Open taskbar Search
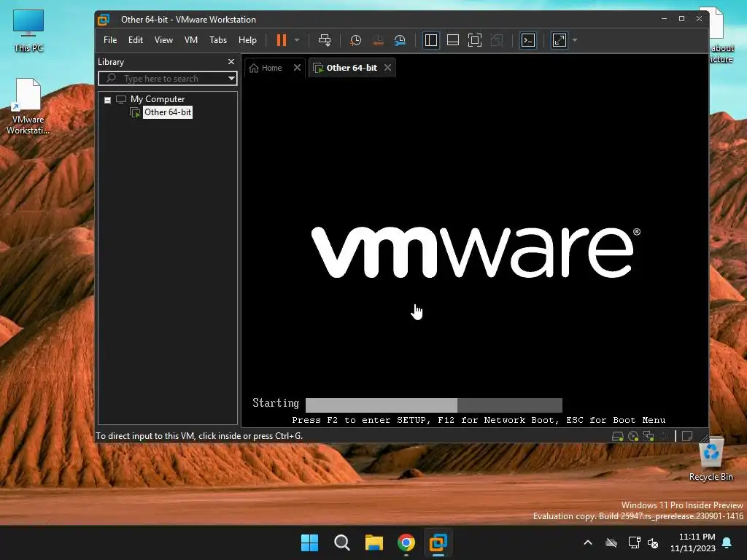 [x=341, y=542]
